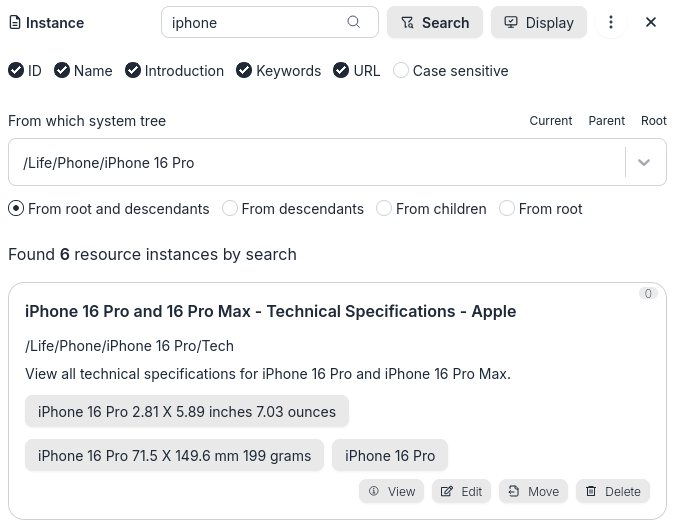Expand the system tree path dropdown

pos(644,162)
